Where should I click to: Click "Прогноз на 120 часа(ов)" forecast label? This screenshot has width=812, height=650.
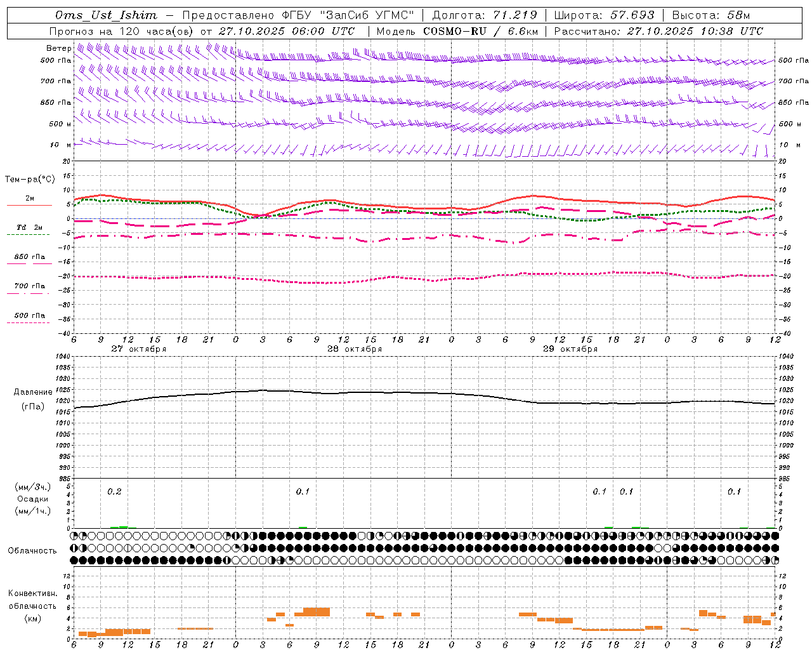(122, 31)
